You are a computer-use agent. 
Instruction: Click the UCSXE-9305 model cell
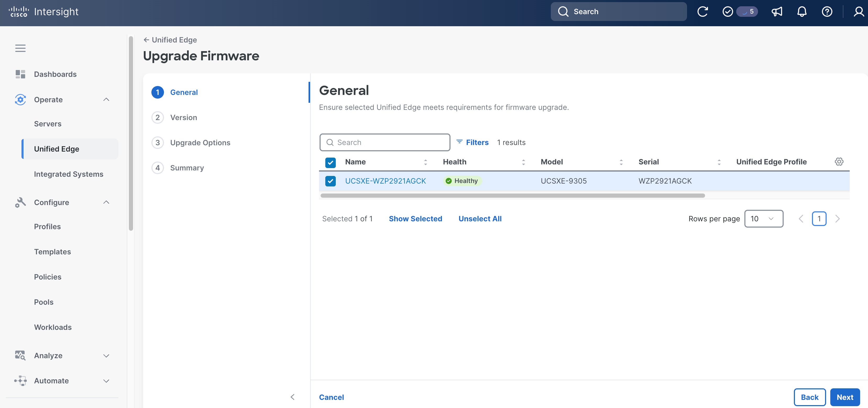click(563, 181)
